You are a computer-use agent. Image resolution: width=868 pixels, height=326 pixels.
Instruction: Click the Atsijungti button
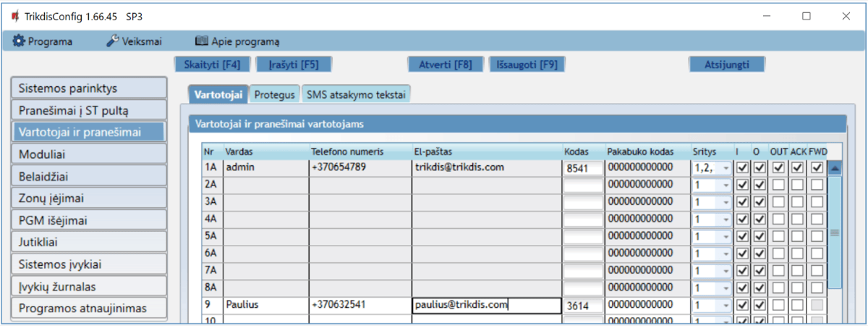point(726,64)
